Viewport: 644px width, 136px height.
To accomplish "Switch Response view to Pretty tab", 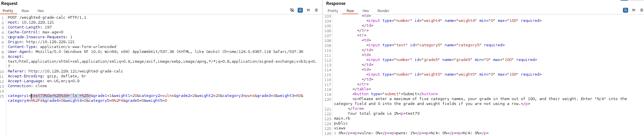I will pos(333,11).
